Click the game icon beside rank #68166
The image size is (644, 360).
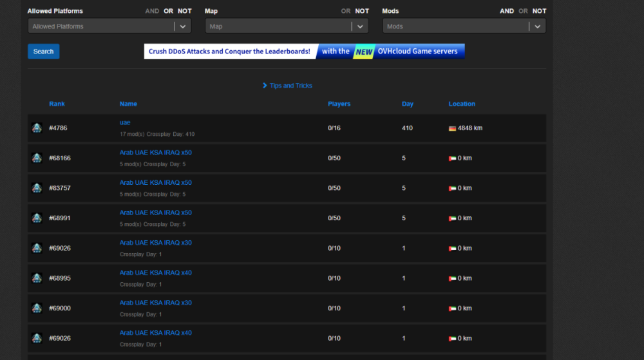(37, 158)
